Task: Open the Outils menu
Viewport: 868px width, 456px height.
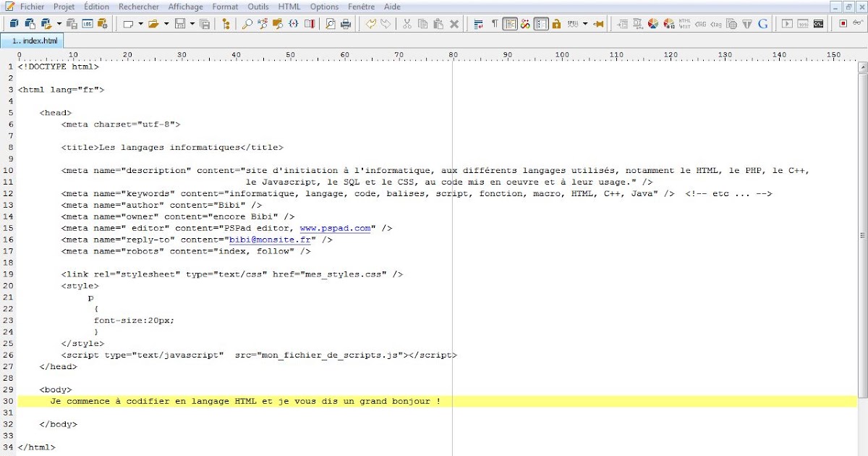Action: 258,7
